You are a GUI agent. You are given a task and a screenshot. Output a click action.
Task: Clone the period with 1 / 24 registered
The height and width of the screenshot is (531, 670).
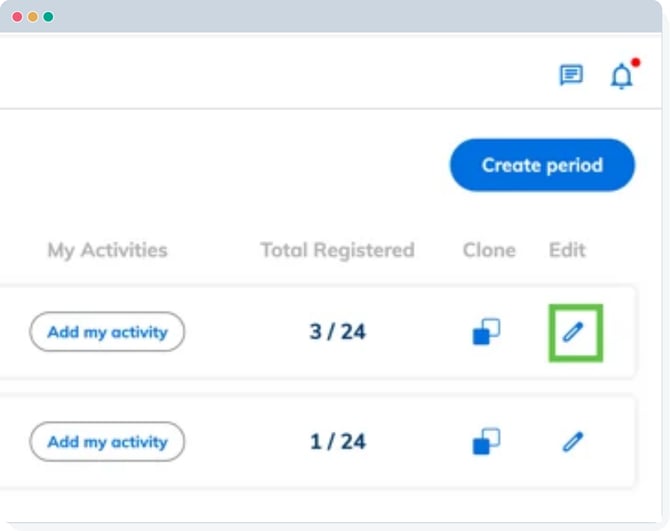487,441
